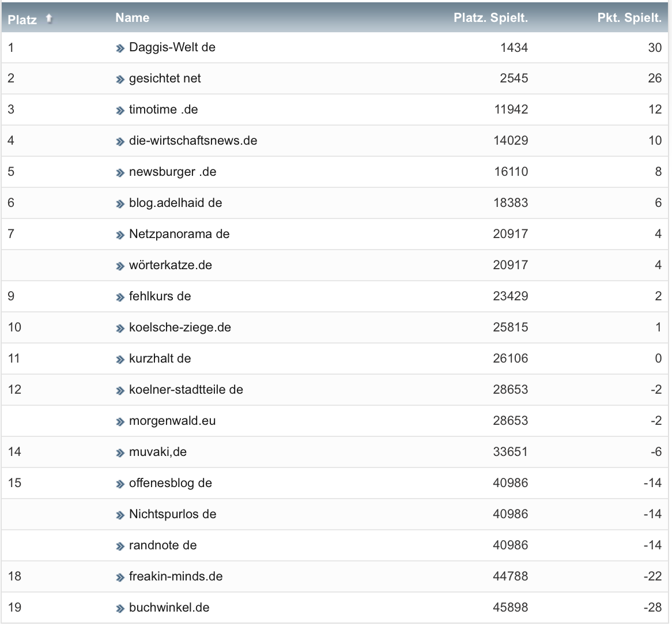Select the Platz. Spielt. value 44788
This screenshot has width=672, height=626.
click(x=511, y=576)
